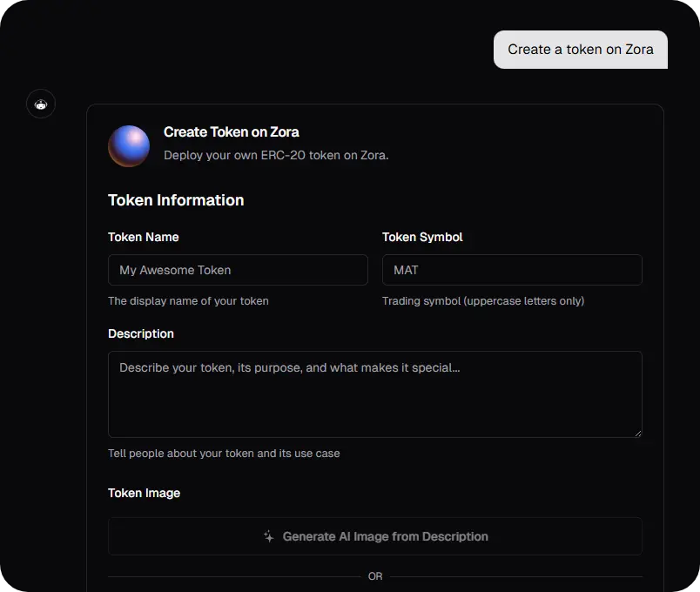
Task: Click the 'Trading symbol (uppercase letters only)' hint
Action: (483, 301)
